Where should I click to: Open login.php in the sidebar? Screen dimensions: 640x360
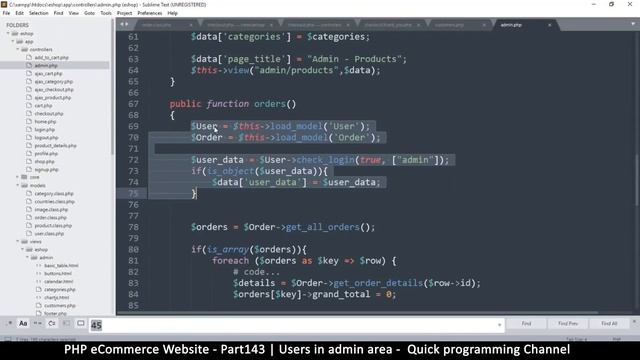(x=44, y=129)
